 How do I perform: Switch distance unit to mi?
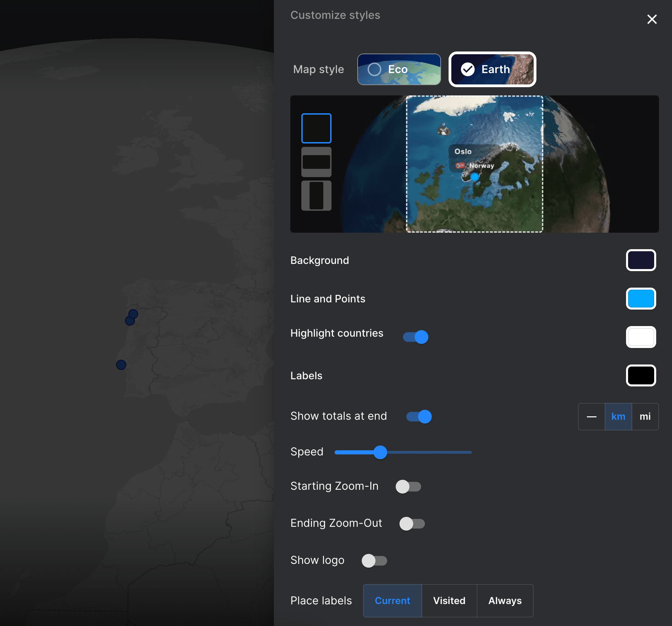point(645,417)
